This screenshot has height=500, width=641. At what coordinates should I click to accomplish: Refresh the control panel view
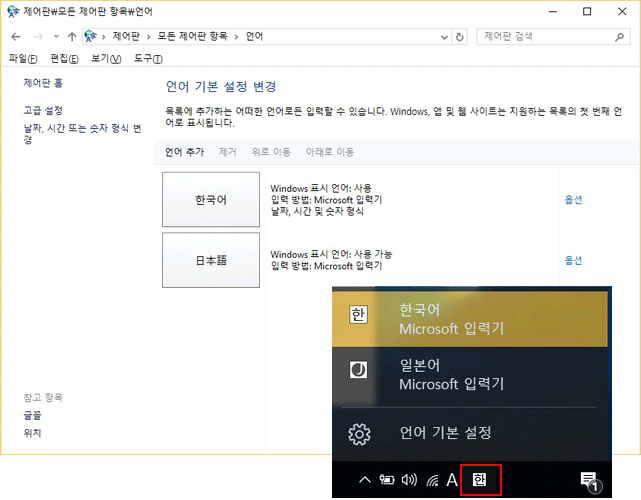click(459, 37)
